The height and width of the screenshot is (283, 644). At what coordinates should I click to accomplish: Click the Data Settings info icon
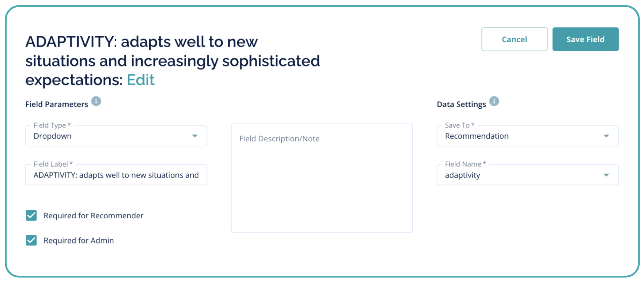[494, 101]
